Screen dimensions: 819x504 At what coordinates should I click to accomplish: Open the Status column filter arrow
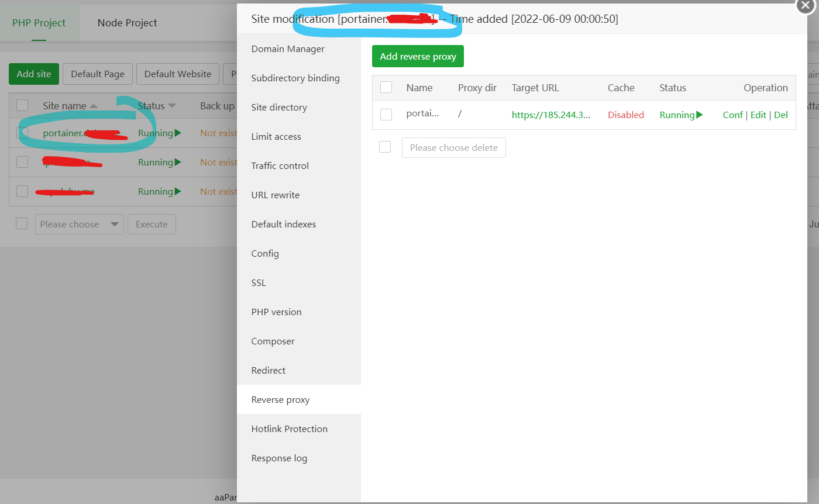tap(173, 105)
